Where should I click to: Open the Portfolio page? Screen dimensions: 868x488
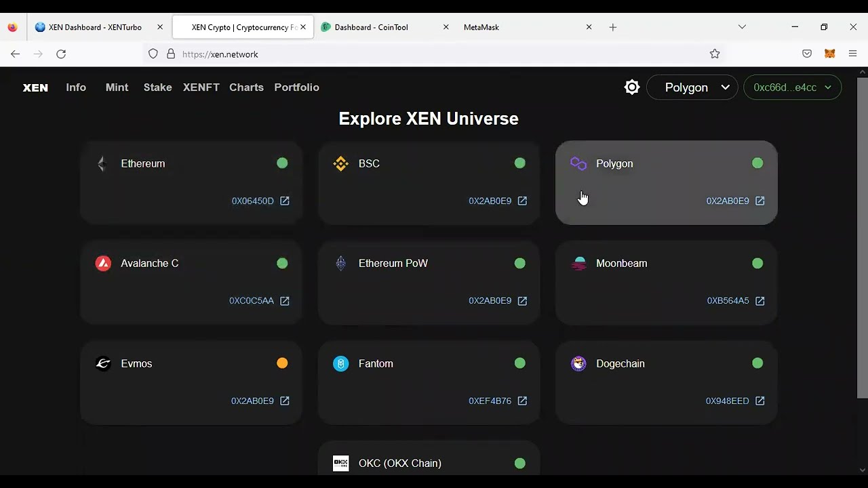296,87
